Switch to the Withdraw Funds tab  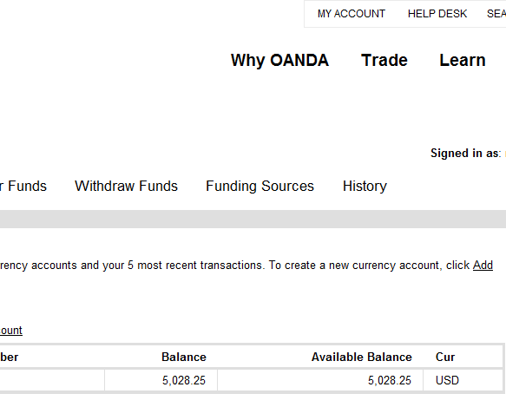tap(126, 186)
